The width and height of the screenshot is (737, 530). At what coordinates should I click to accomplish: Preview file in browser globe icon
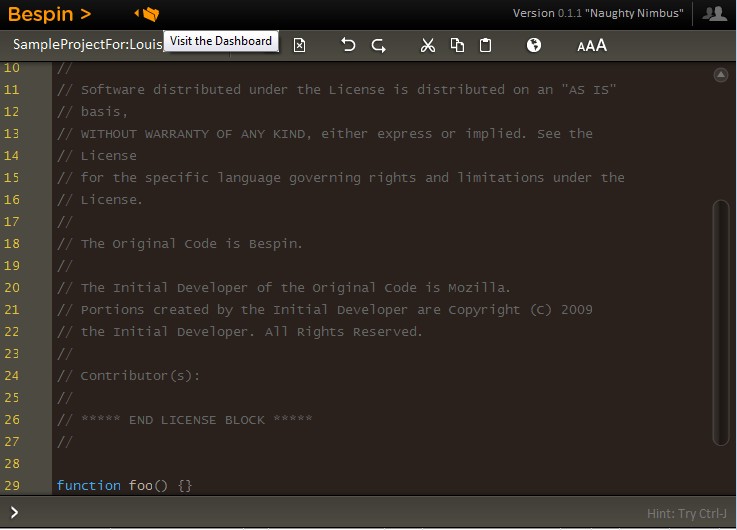click(534, 45)
